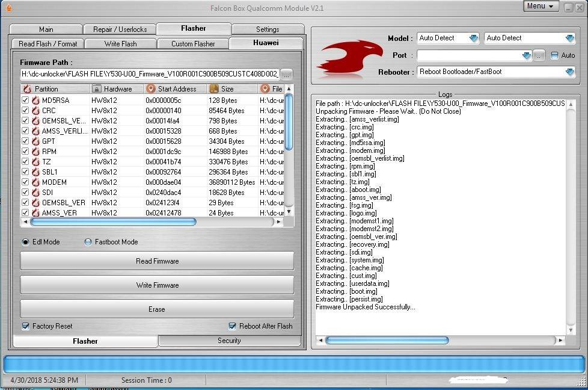588x390 pixels.
Task: Uncheck the MD5RSA partition checkbox
Action: coord(25,100)
